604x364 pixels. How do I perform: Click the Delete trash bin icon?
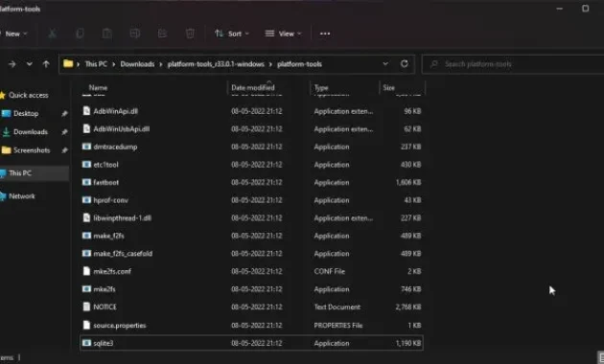(190, 34)
